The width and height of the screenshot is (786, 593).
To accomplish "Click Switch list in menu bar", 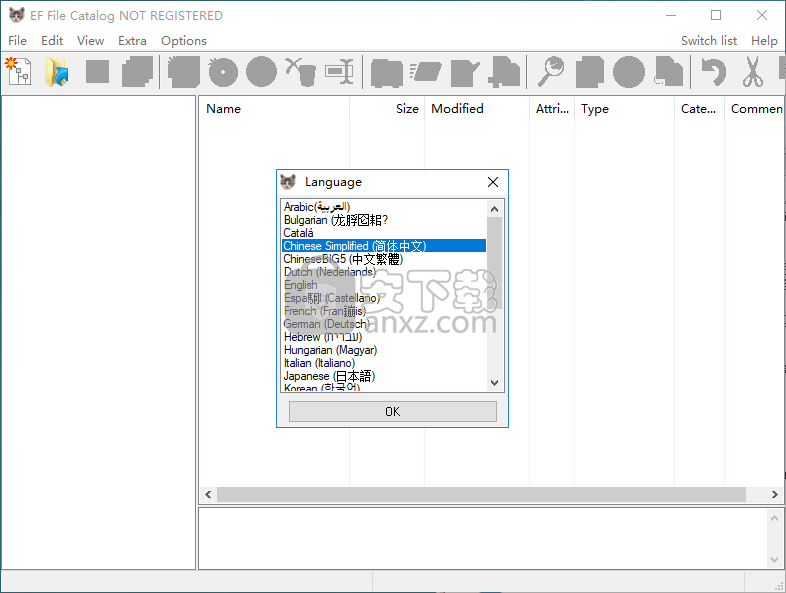I will click(x=709, y=41).
